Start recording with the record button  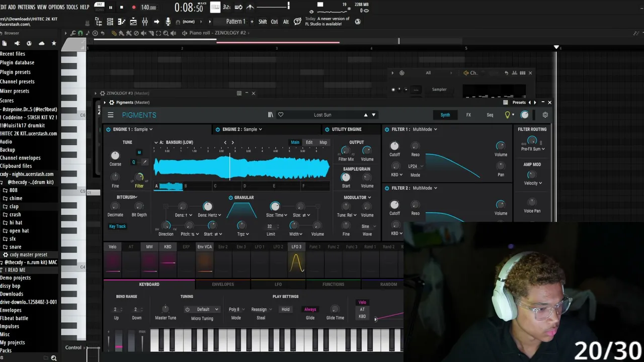[x=133, y=7]
